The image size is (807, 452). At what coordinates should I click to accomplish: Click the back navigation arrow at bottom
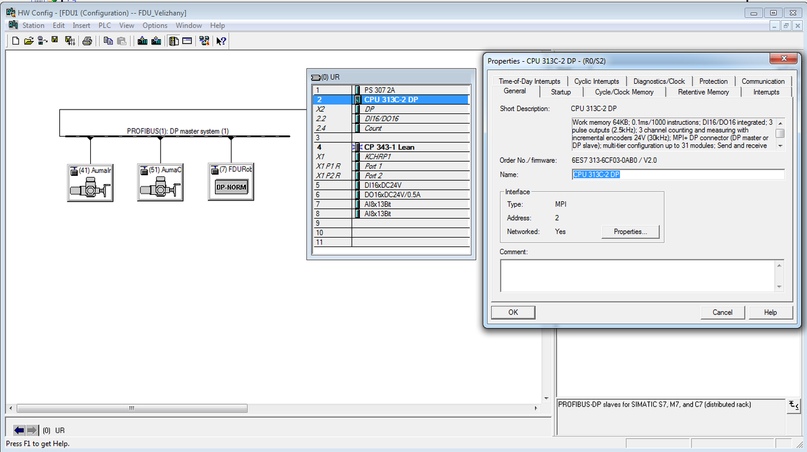pyautogui.click(x=19, y=430)
